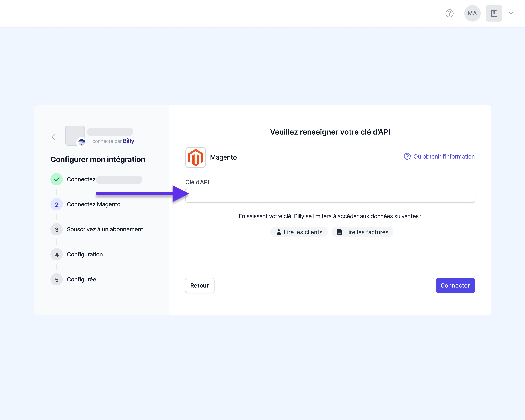This screenshot has height=420, width=525.
Task: Click the Configurer mon intégration heading
Action: coord(98,159)
